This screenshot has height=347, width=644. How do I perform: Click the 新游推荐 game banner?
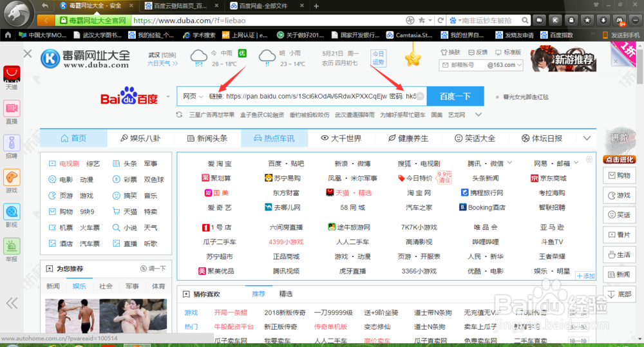coord(563,59)
